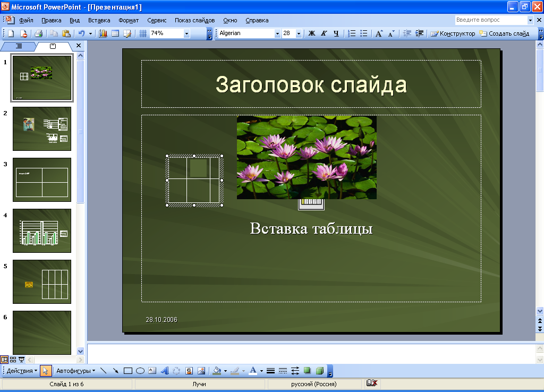The width and height of the screenshot is (544, 392).
Task: Choose the Rectangle drawing tool
Action: (x=128, y=371)
